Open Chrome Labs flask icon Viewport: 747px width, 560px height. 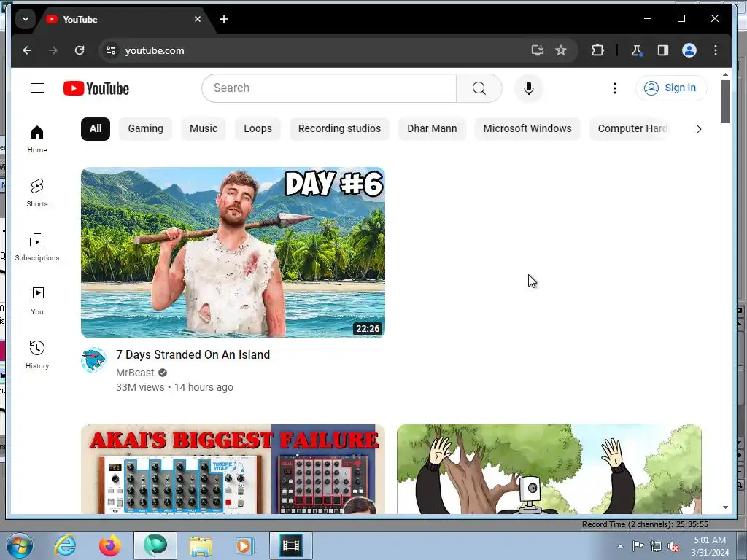tap(636, 50)
